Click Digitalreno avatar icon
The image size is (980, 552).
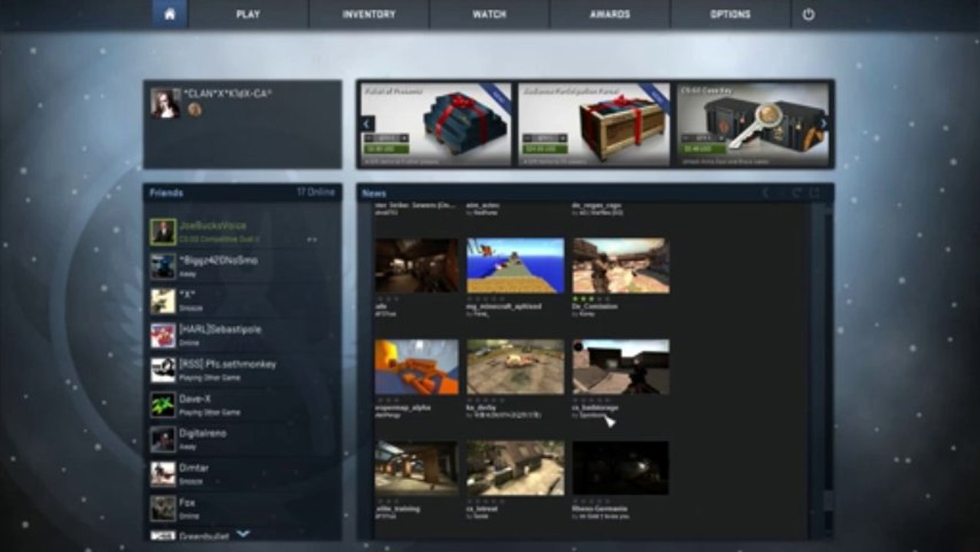162,439
